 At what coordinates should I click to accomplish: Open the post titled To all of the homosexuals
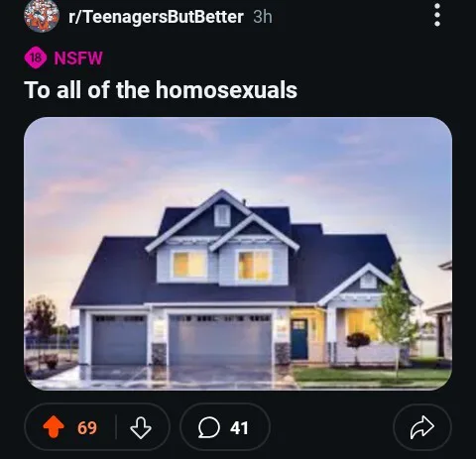click(x=161, y=90)
